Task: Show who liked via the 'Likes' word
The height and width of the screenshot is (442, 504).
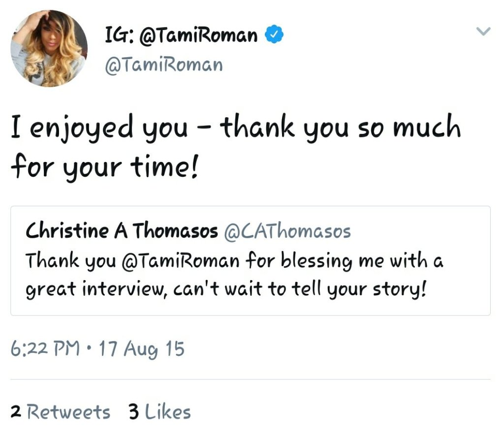Action: [168, 412]
